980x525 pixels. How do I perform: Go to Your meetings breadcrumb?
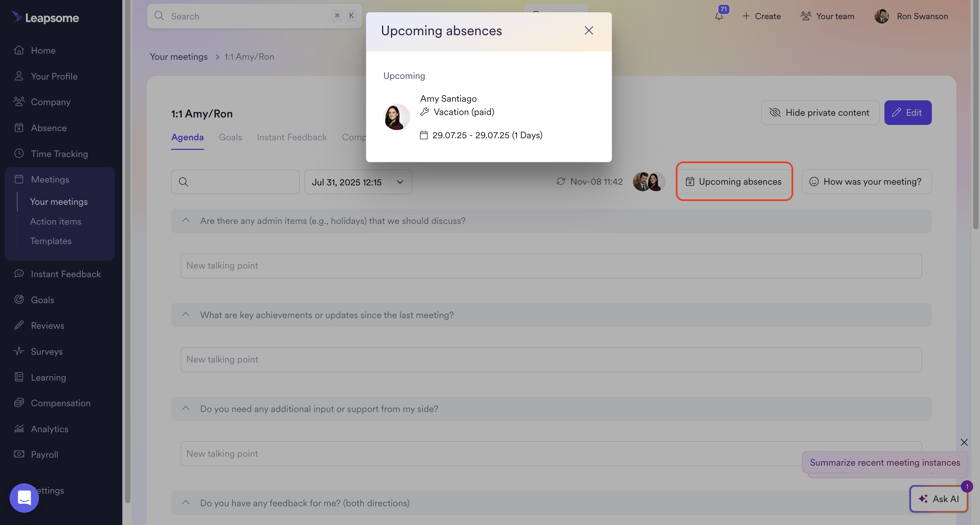(x=179, y=56)
